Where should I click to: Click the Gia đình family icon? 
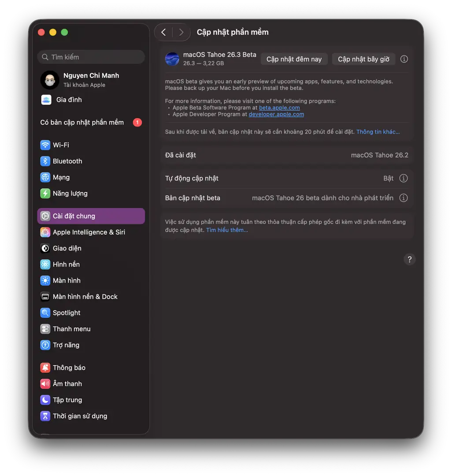tap(46, 100)
